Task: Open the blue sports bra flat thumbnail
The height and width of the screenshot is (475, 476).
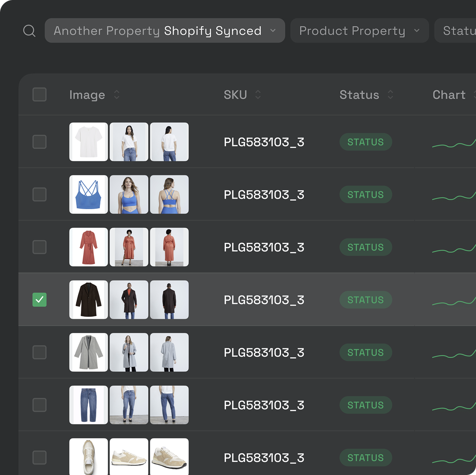Action: (x=89, y=194)
